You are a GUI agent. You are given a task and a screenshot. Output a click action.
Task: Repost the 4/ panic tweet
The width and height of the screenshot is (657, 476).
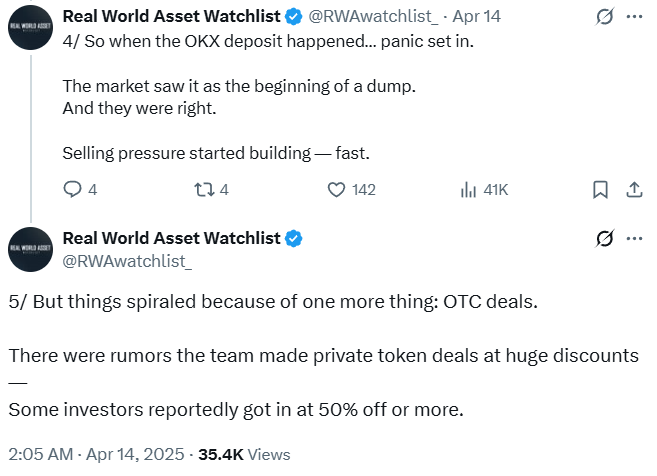pos(204,189)
